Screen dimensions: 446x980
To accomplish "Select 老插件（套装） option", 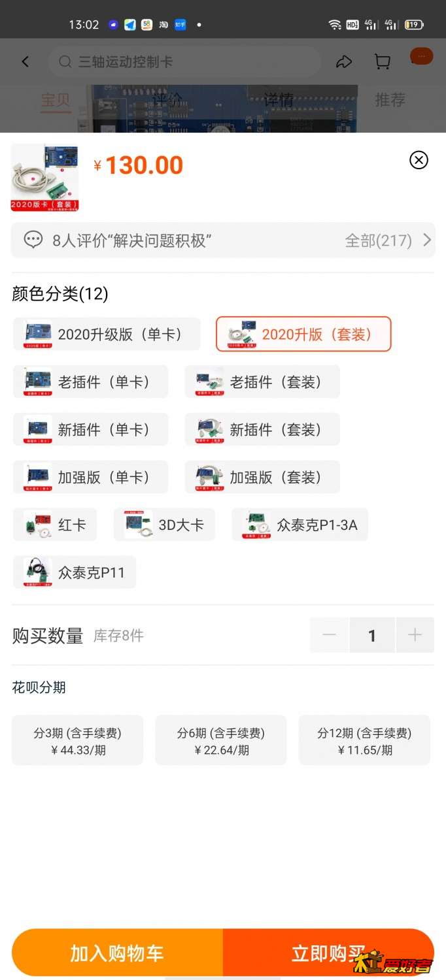I will click(x=262, y=382).
